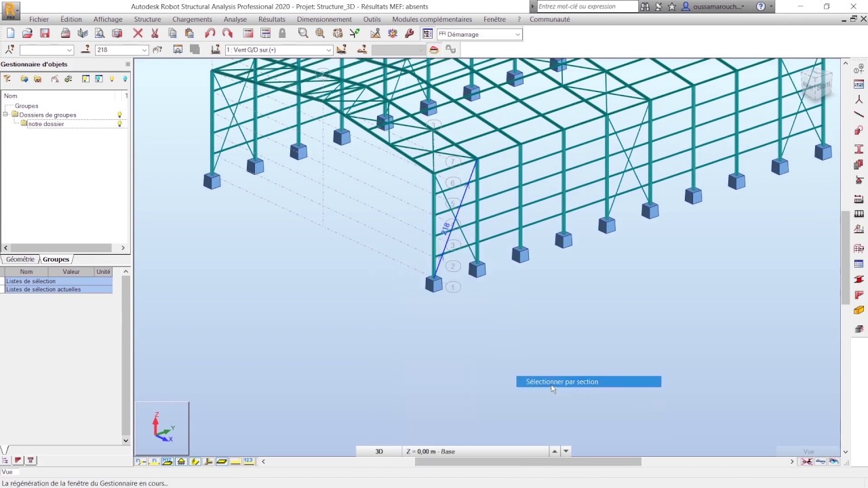Open the Communauté link in menu bar
Viewport: 868px width, 488px height.
(x=549, y=20)
